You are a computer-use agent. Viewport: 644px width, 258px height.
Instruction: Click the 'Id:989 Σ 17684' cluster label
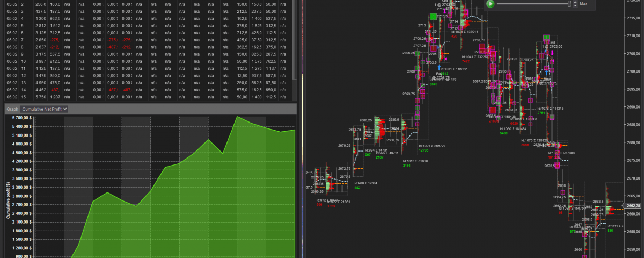(x=367, y=183)
